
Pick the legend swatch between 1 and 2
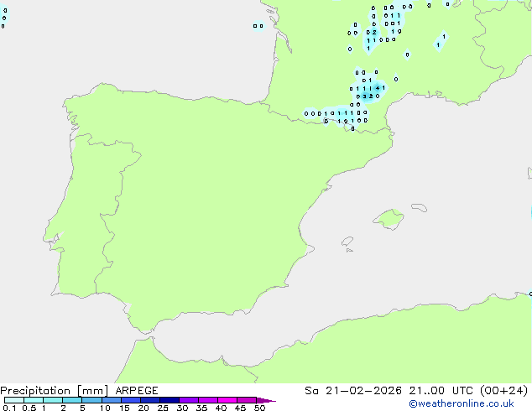(x=53, y=400)
